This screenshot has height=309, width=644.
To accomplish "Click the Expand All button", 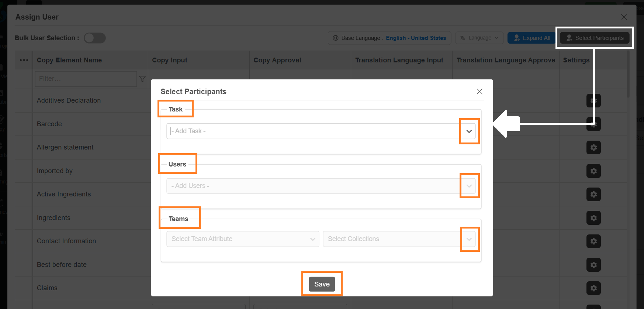I will (x=532, y=38).
